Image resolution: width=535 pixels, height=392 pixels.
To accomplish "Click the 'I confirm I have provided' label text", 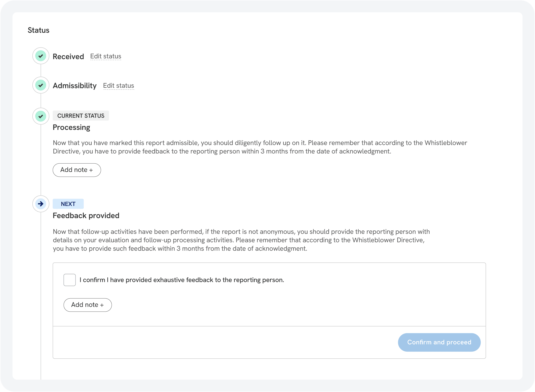I will [182, 280].
